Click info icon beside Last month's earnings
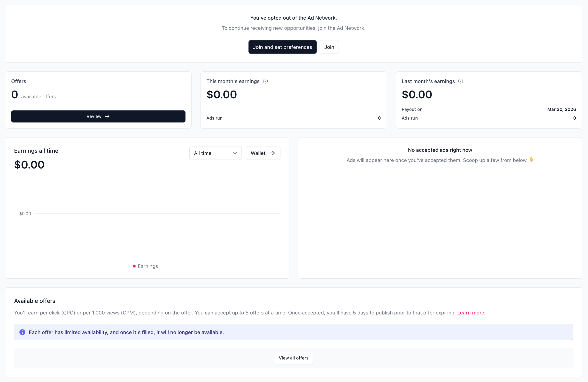 [x=461, y=81]
